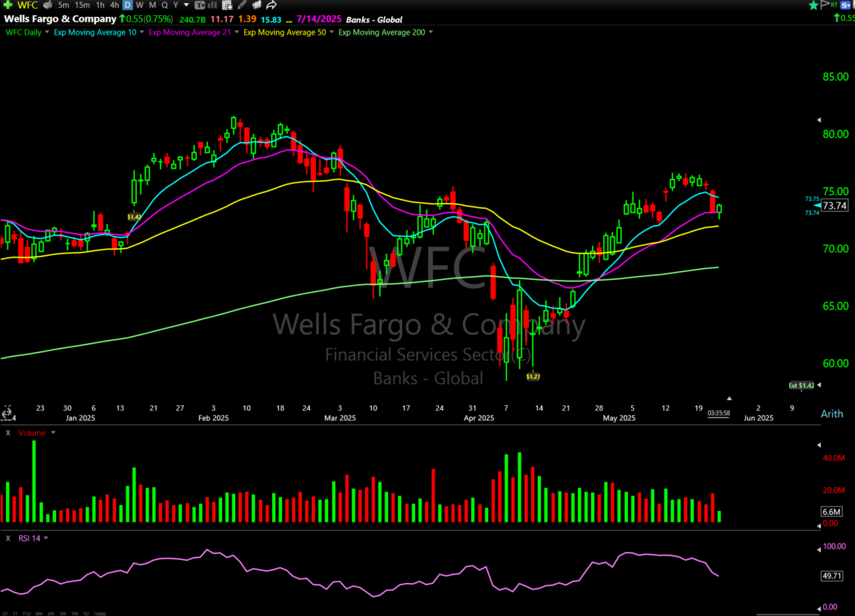The height and width of the screenshot is (616, 855).
Task: Select the 1D range button
Action: (x=86, y=613)
